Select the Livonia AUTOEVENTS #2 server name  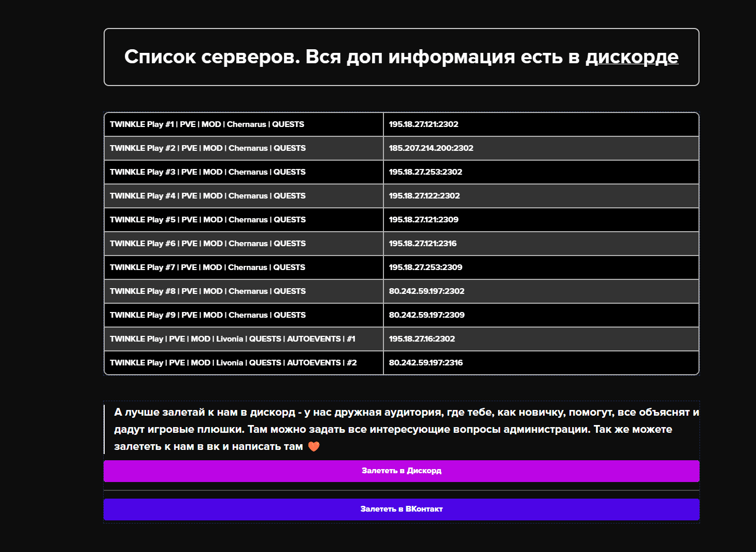(x=233, y=363)
